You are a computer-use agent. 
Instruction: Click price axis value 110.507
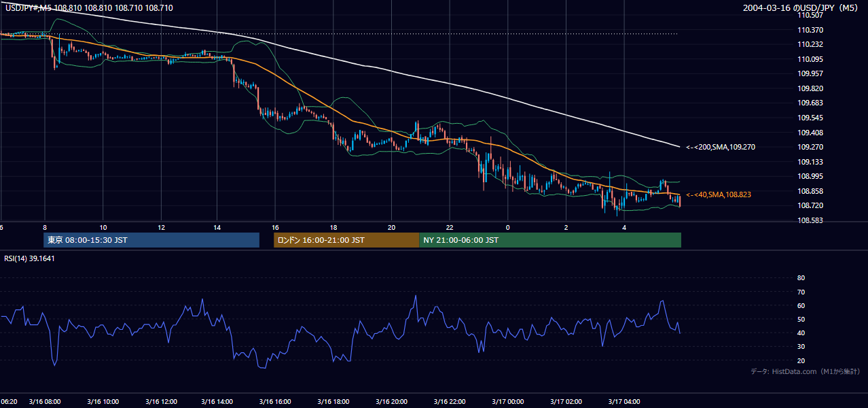pos(810,15)
